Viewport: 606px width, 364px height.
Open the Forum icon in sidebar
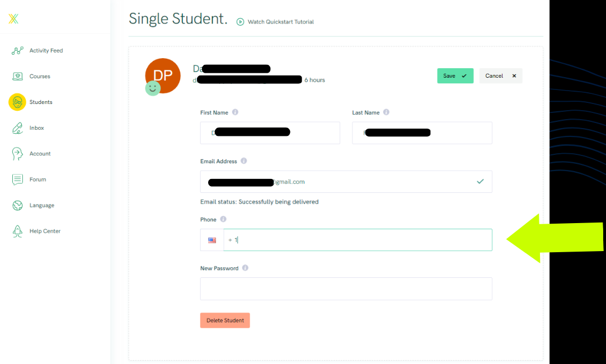click(17, 179)
